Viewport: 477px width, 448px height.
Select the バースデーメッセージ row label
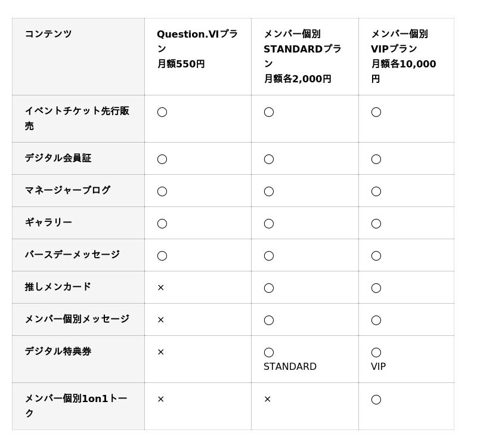tap(72, 255)
